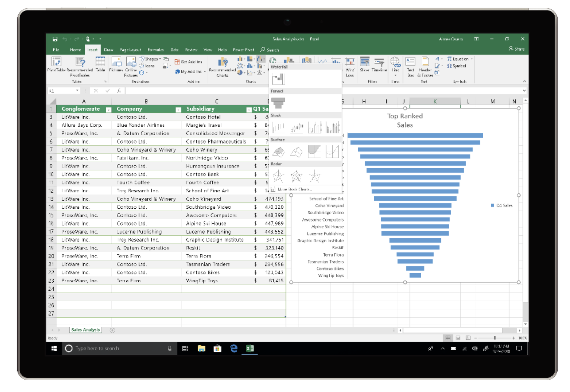Open the Pie chart dropdown
The height and width of the screenshot is (392, 570).
[242, 73]
